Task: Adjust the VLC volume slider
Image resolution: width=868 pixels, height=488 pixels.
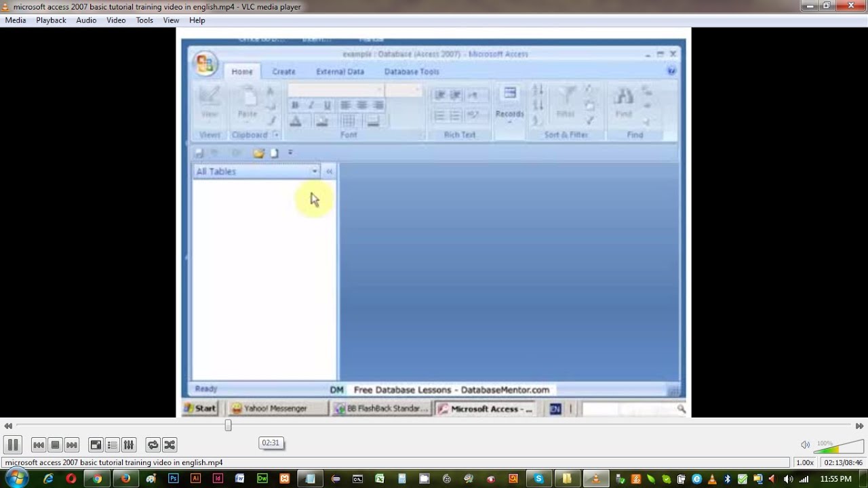Action: (839, 445)
